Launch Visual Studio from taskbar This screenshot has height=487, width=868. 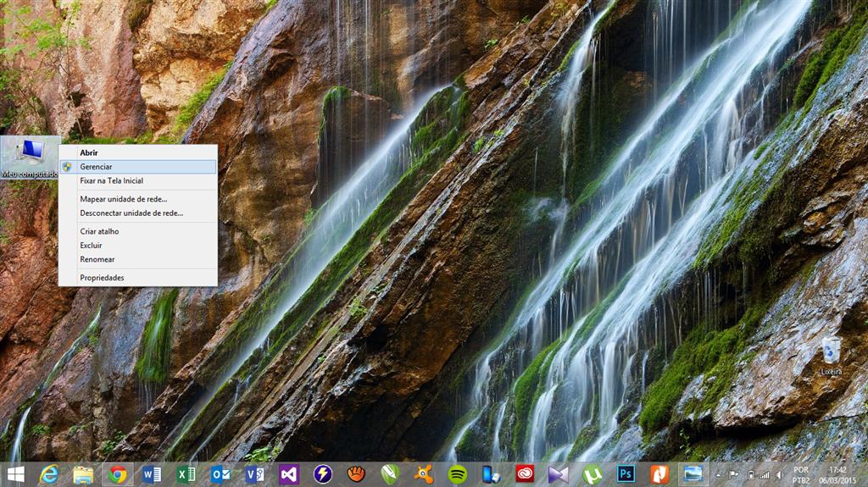pyautogui.click(x=288, y=474)
